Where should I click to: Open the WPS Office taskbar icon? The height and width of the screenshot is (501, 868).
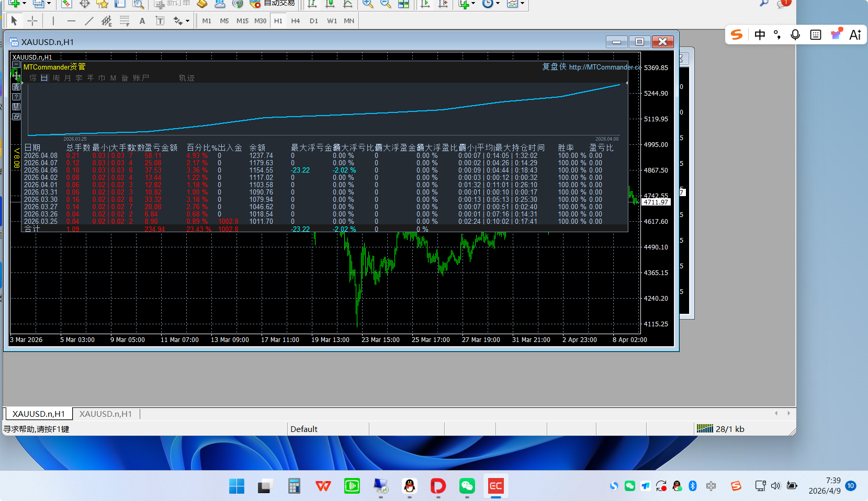click(323, 486)
